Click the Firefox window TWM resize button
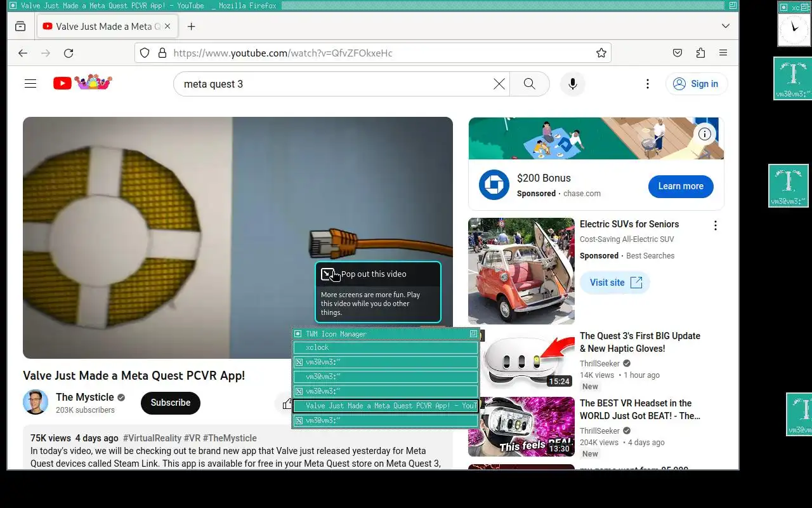The height and width of the screenshot is (508, 812). (x=733, y=5)
